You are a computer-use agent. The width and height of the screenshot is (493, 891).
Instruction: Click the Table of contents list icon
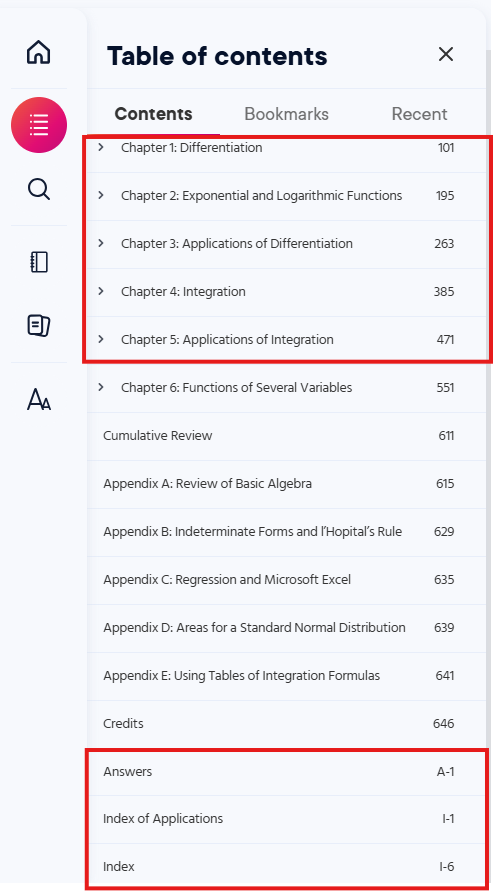point(39,125)
